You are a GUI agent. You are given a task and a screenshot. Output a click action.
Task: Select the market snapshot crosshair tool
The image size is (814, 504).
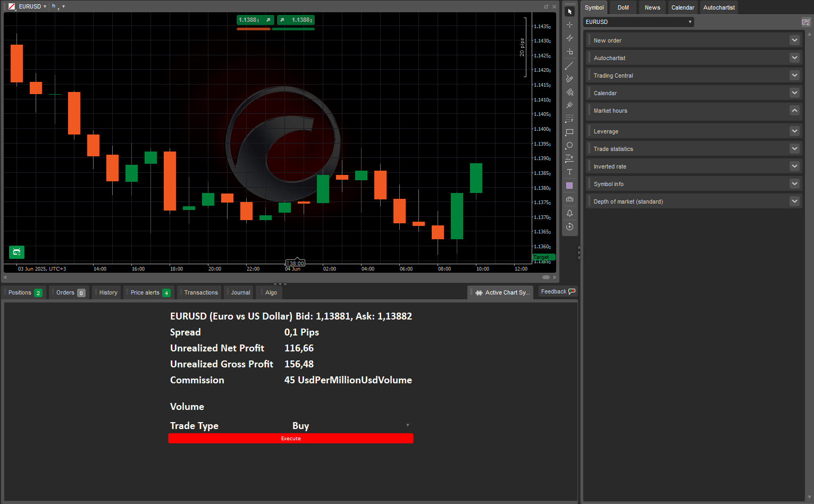[569, 38]
